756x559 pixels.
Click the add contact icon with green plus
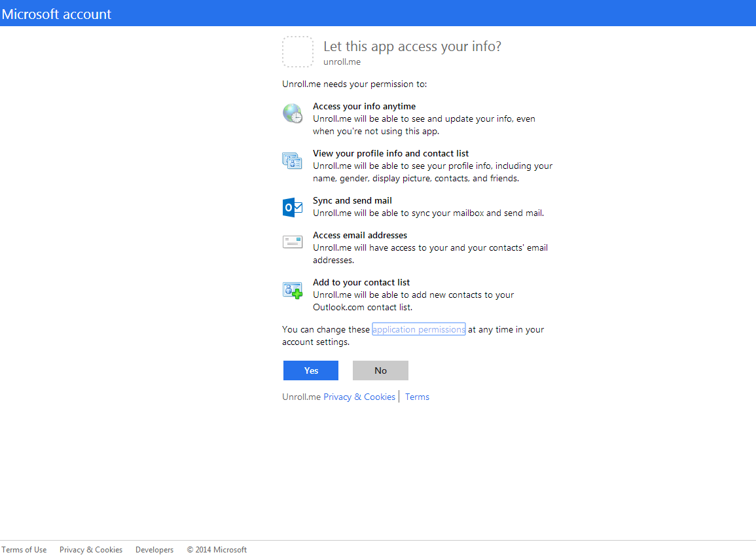click(292, 290)
